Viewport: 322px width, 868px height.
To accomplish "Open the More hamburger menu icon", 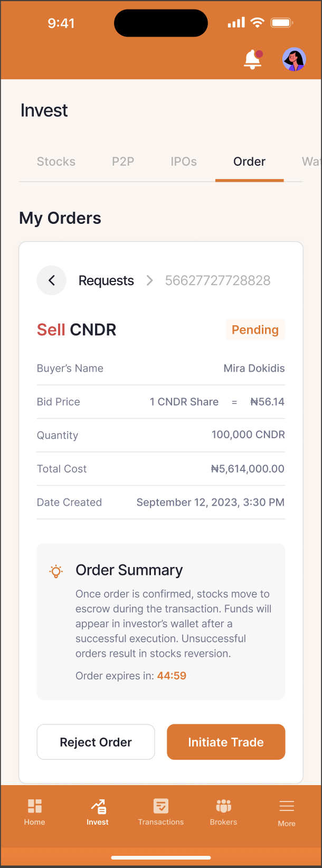I will point(287,806).
